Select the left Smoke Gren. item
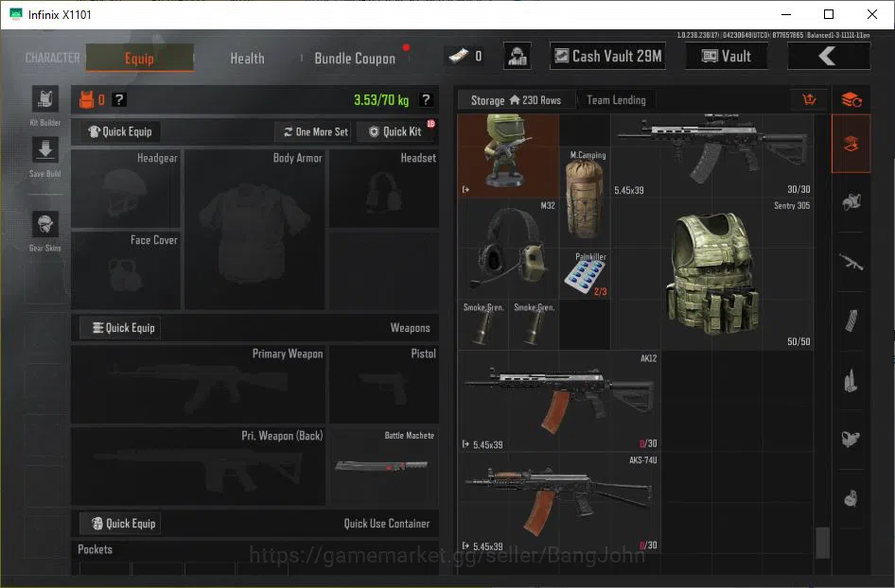895x588 pixels. pos(483,324)
